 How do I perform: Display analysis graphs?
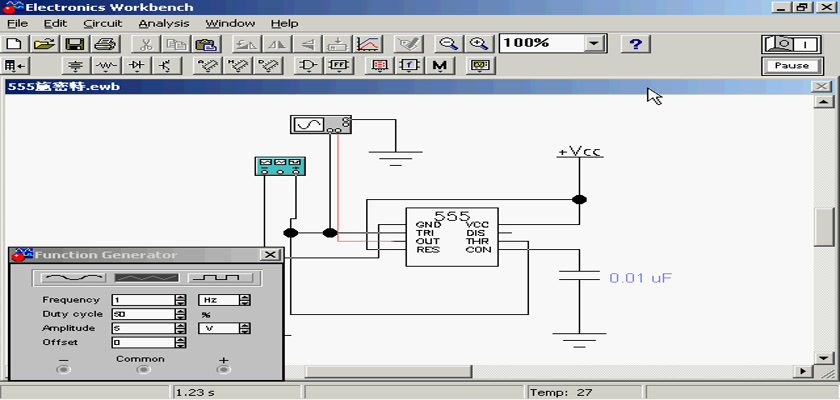368,44
